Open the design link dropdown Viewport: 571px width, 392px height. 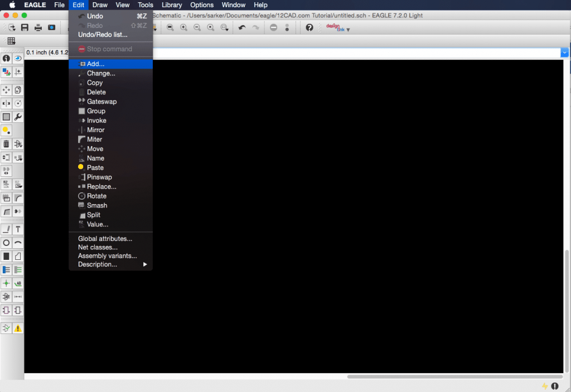click(347, 30)
